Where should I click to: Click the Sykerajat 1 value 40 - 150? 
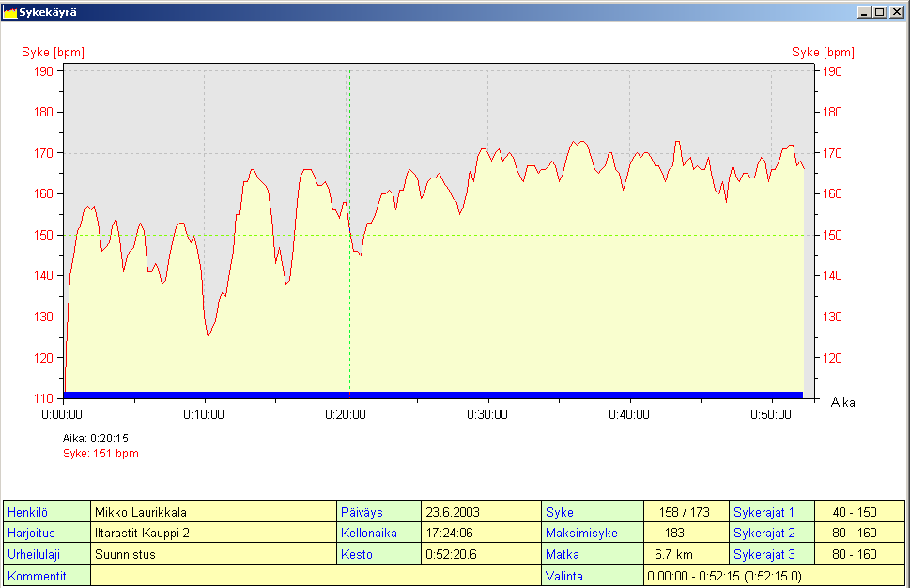coord(854,512)
